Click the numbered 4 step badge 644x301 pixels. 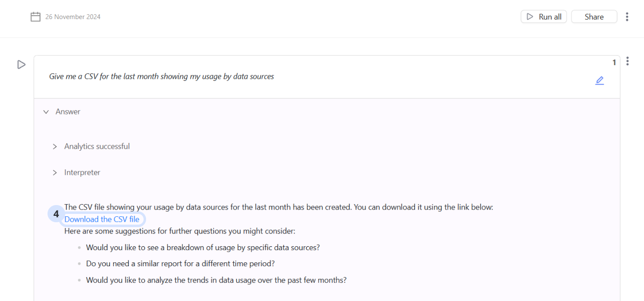point(56,214)
